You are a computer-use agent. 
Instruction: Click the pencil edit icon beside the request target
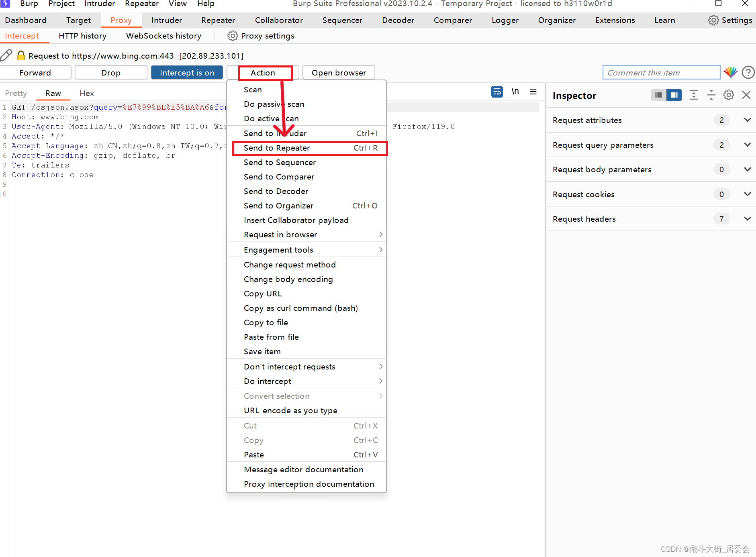point(6,55)
